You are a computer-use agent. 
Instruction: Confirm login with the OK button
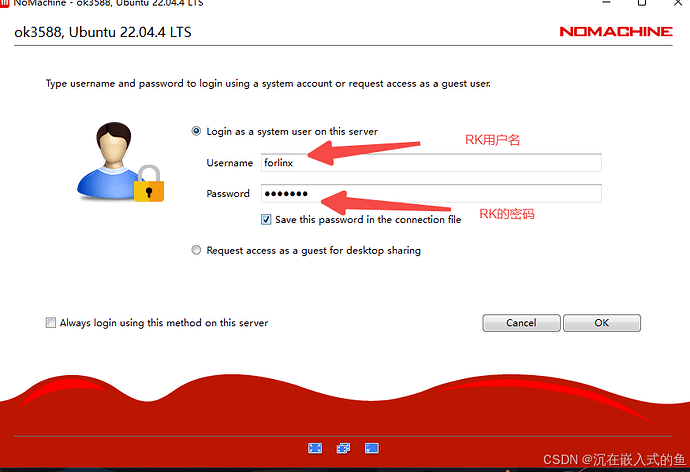[x=602, y=323]
